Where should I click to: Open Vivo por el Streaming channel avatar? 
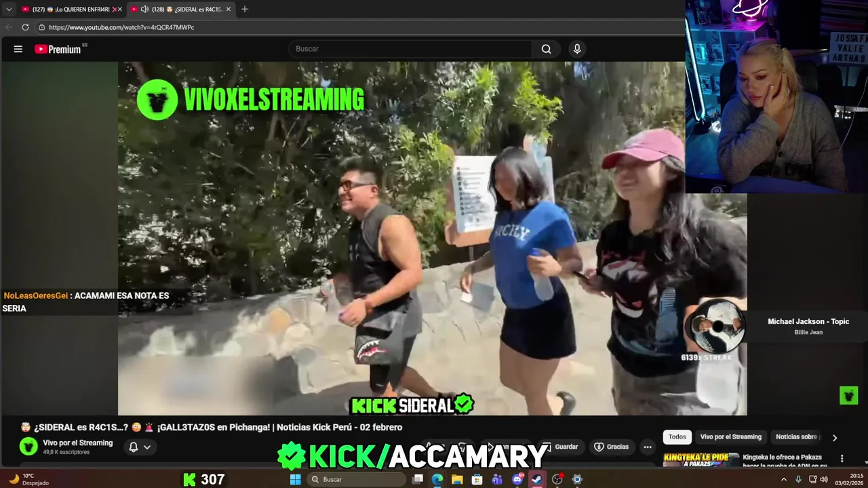pyautogui.click(x=28, y=446)
